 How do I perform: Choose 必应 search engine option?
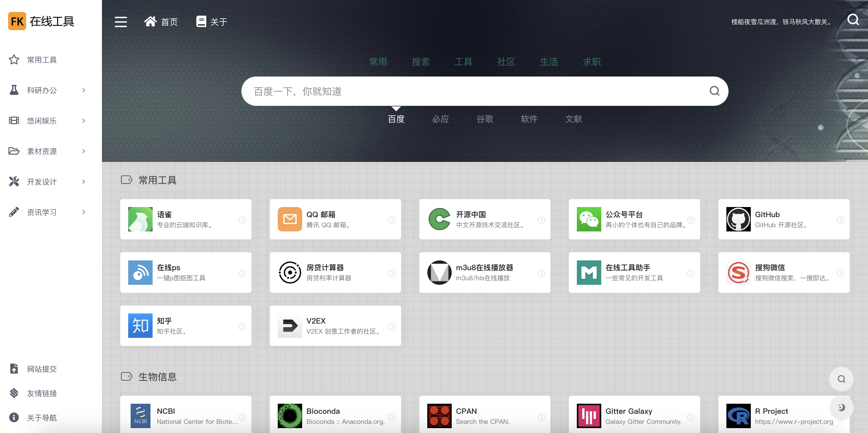(440, 119)
